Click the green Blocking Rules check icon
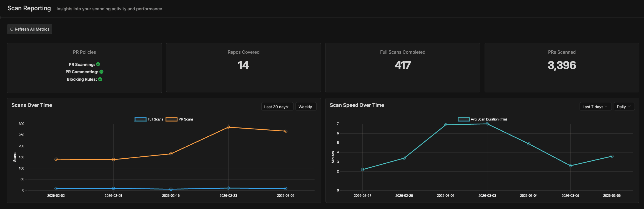The image size is (644, 209). 100,79
